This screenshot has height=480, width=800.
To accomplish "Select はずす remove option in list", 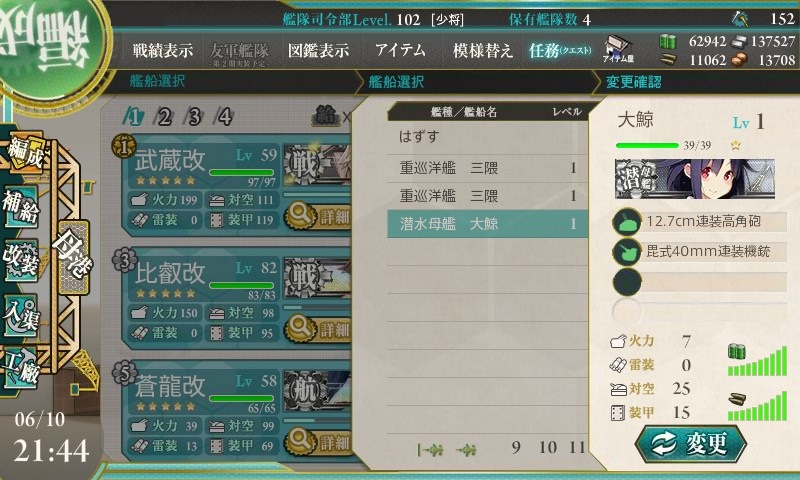I will point(487,137).
